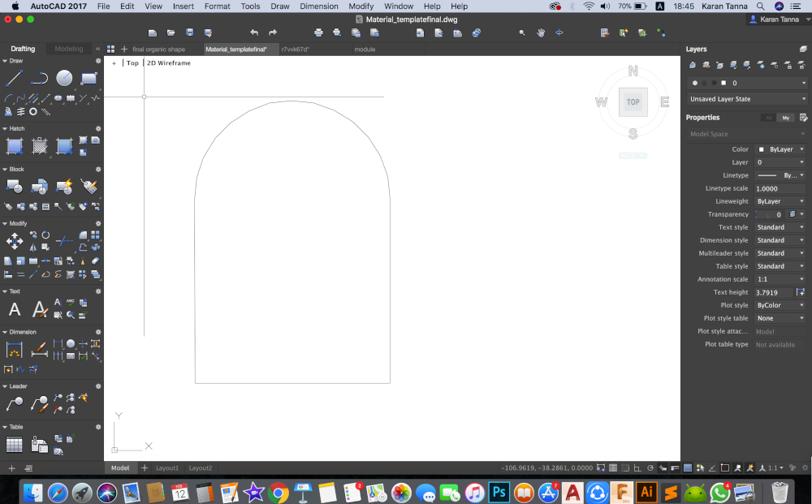The image size is (812, 504).
Task: Click the Transparency slider in Properties
Action: pyautogui.click(x=769, y=214)
